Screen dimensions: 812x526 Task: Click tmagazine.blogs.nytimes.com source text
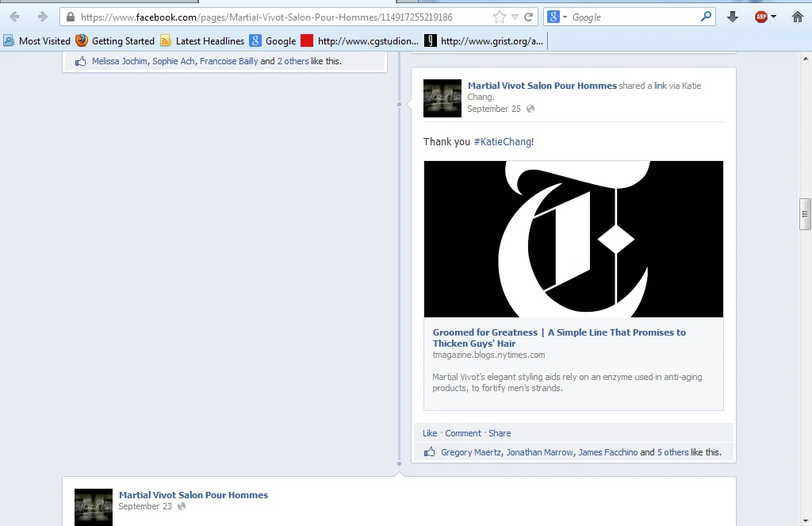tap(488, 355)
